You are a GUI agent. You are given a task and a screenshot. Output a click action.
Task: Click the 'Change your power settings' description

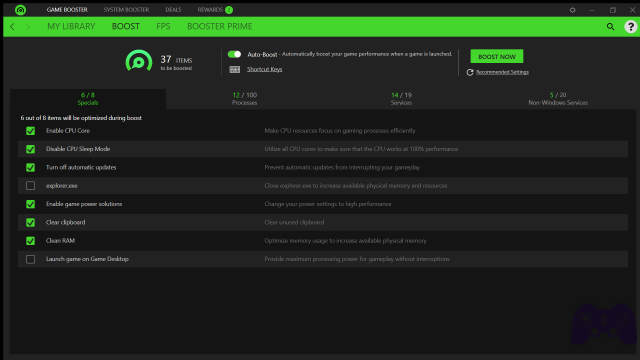click(x=328, y=204)
